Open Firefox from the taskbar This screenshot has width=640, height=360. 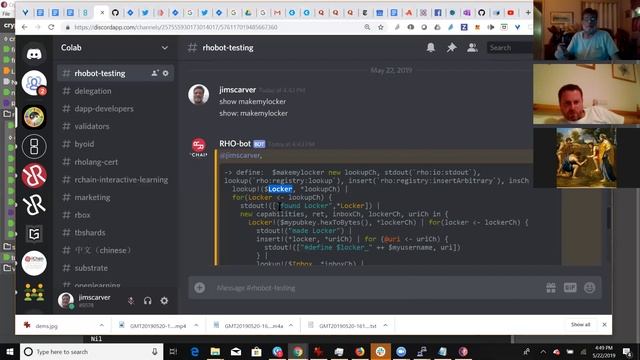tap(360, 351)
